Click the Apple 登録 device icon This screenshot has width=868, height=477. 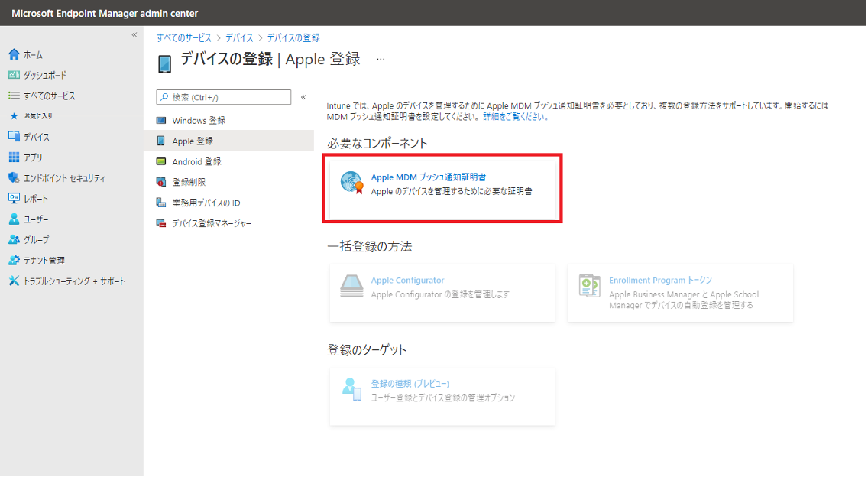click(x=161, y=141)
